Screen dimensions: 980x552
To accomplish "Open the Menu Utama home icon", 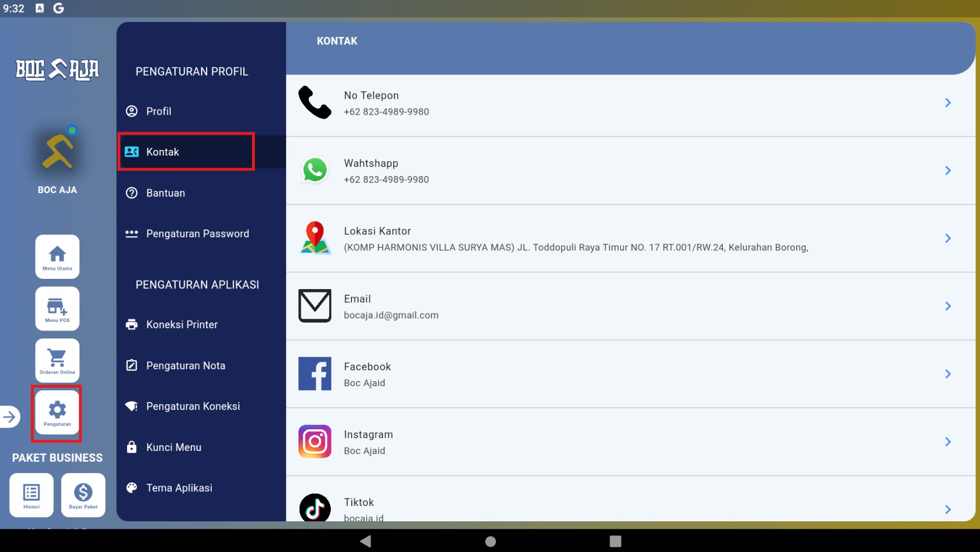I will coord(57,257).
